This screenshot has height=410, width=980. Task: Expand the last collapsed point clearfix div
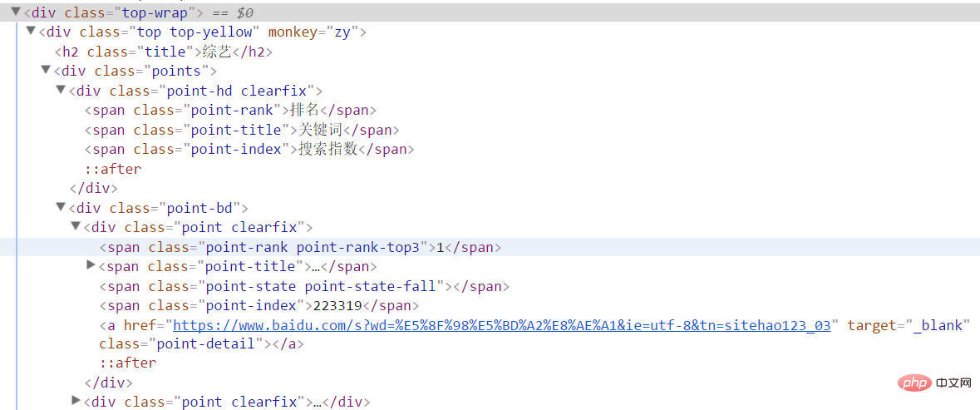(x=76, y=400)
